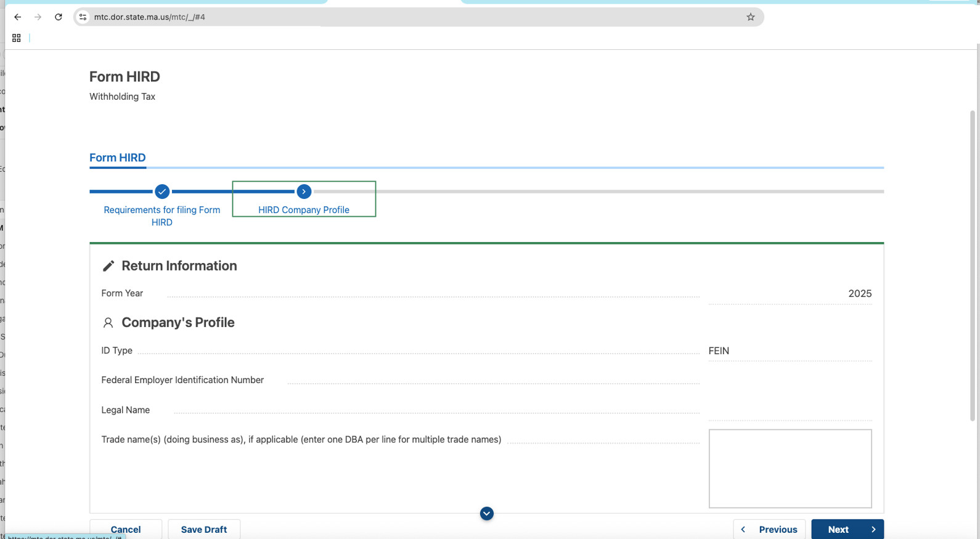Image resolution: width=980 pixels, height=539 pixels.
Task: Click the browser address bar URL
Action: 150,17
